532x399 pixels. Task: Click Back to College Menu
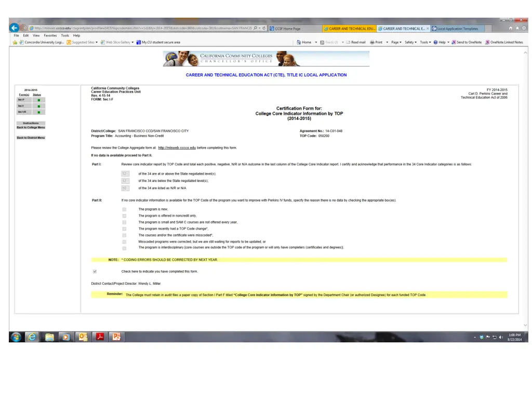point(31,128)
